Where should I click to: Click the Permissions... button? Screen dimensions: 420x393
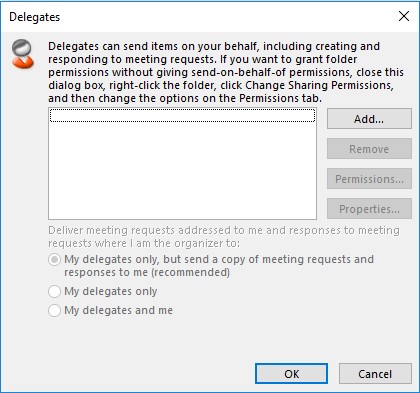click(x=369, y=179)
